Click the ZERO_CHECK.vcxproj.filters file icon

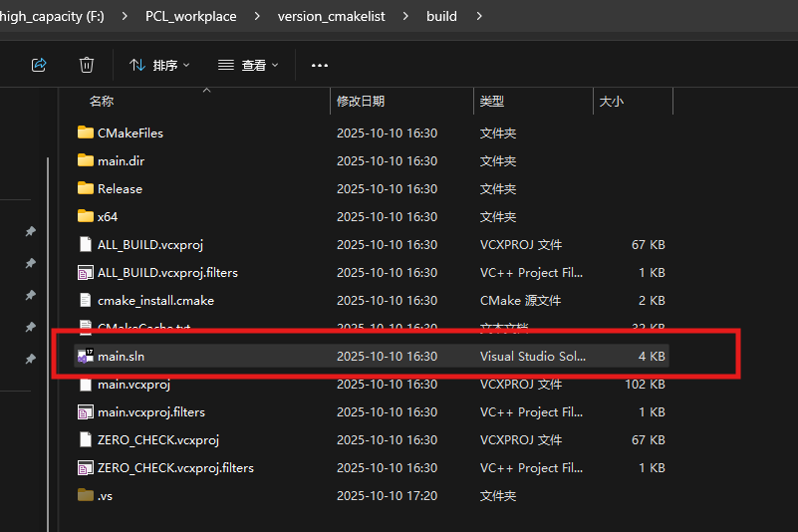coord(86,467)
